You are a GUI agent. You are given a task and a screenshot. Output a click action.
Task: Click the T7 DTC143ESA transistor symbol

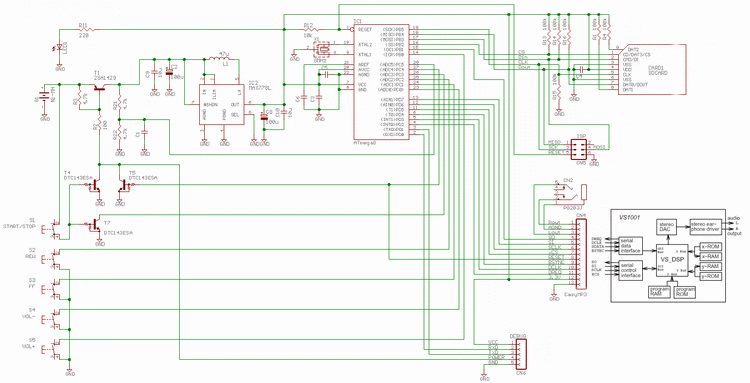click(x=95, y=227)
